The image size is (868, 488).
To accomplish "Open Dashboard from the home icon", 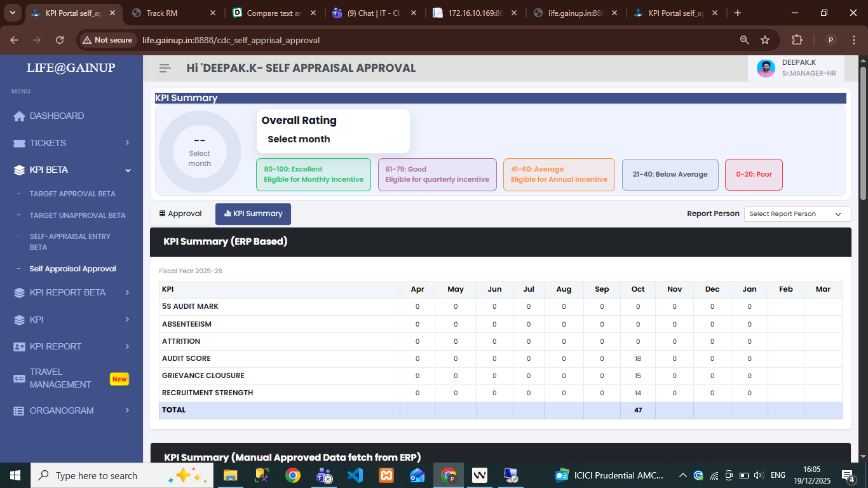I will coord(19,116).
